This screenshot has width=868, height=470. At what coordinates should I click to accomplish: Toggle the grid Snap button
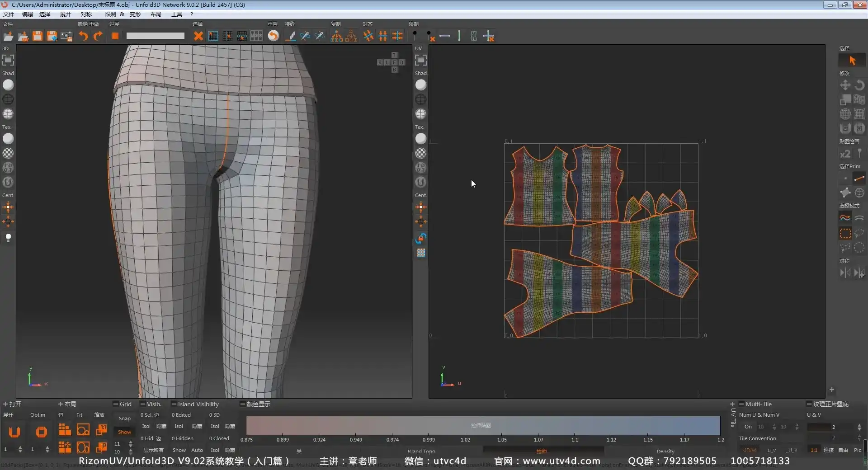click(124, 418)
